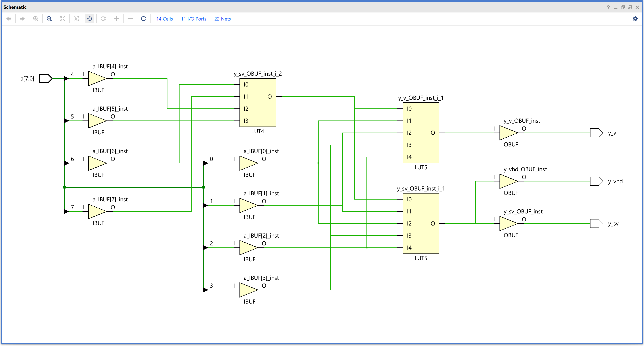This screenshot has width=644, height=346.
Task: Toggle the auto-fit selection button
Action: (90, 19)
